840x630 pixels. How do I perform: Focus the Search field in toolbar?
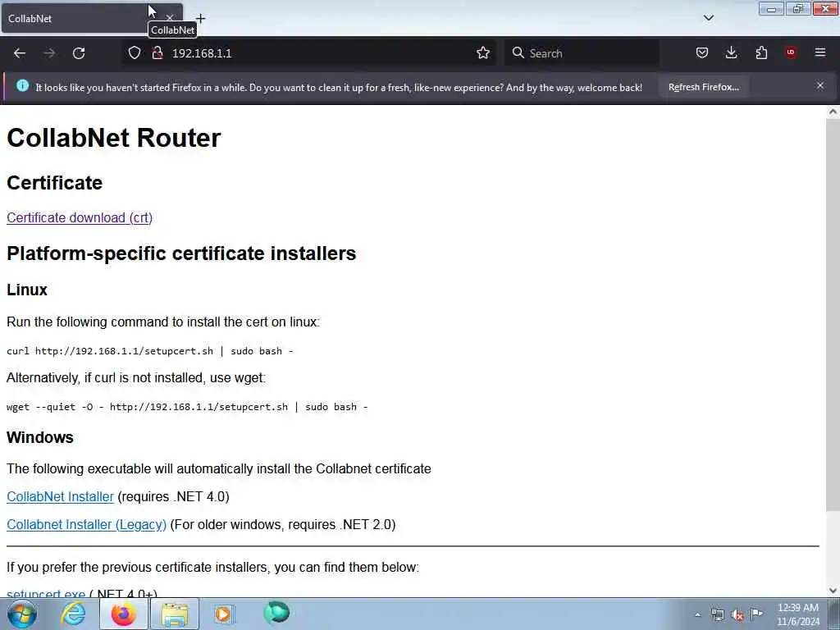coord(582,53)
